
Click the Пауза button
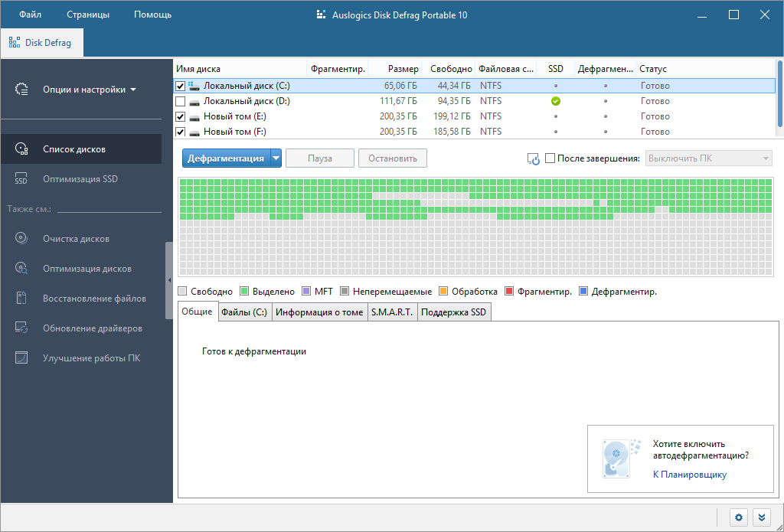click(x=320, y=158)
